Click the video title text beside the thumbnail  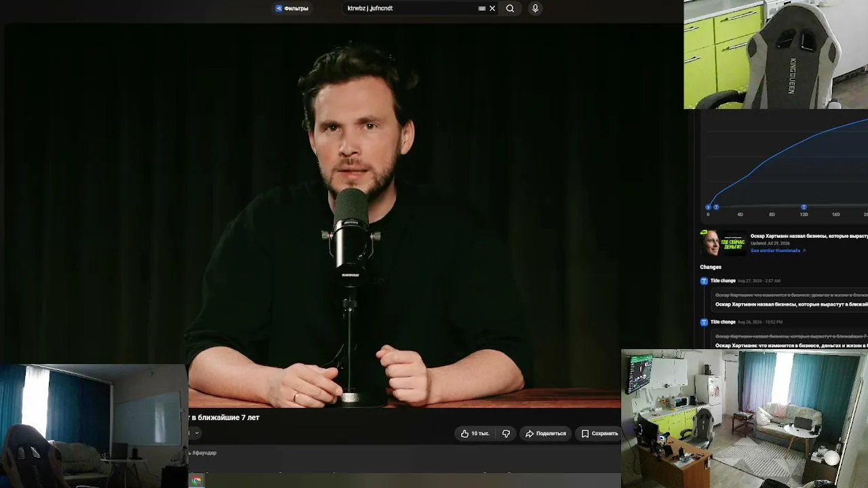pos(809,236)
